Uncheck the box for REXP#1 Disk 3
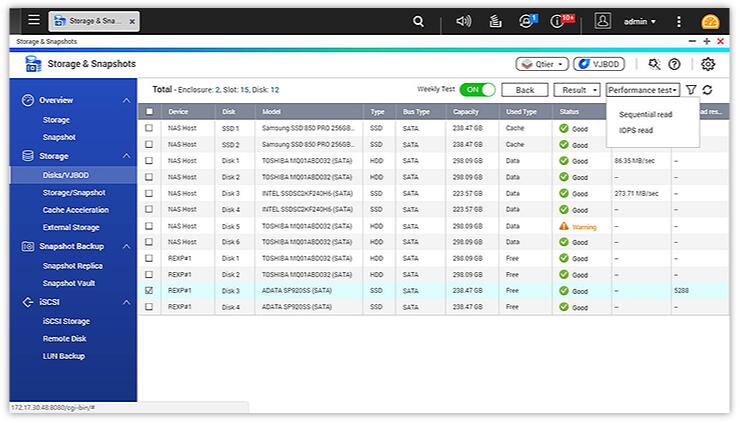The width and height of the screenshot is (740, 423). point(149,290)
